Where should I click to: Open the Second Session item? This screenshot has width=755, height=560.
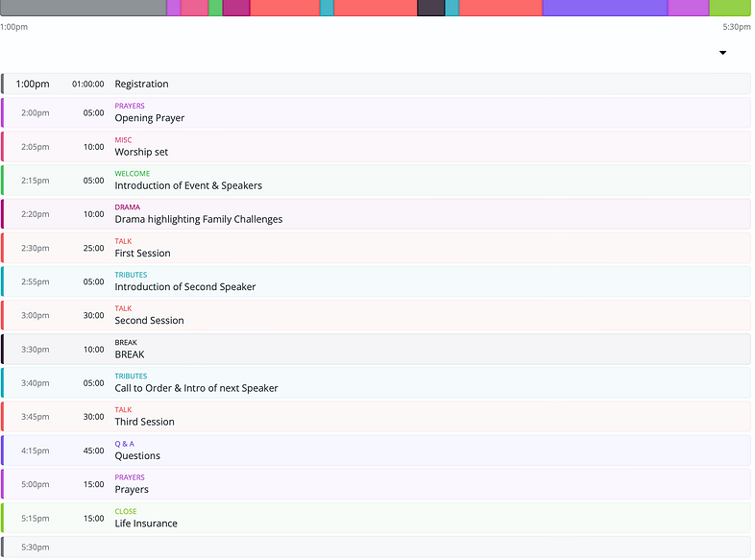point(149,321)
